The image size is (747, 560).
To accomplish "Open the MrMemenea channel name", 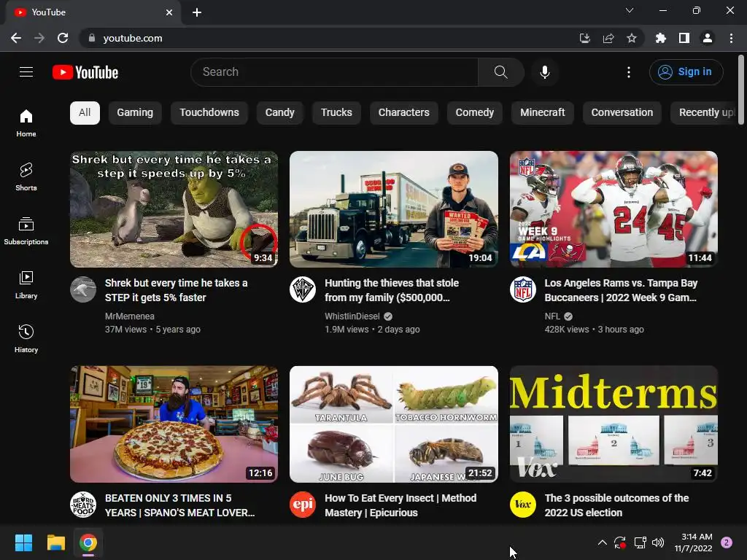I will [x=130, y=316].
